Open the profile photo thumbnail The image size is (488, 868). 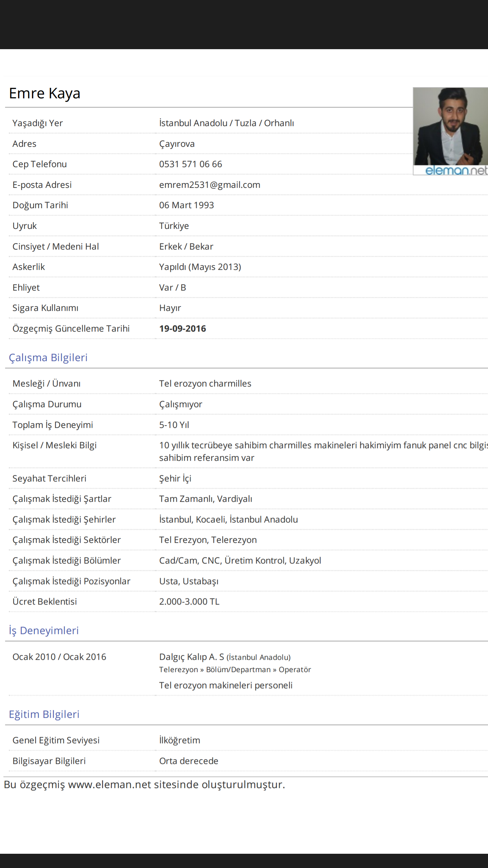coord(450,131)
